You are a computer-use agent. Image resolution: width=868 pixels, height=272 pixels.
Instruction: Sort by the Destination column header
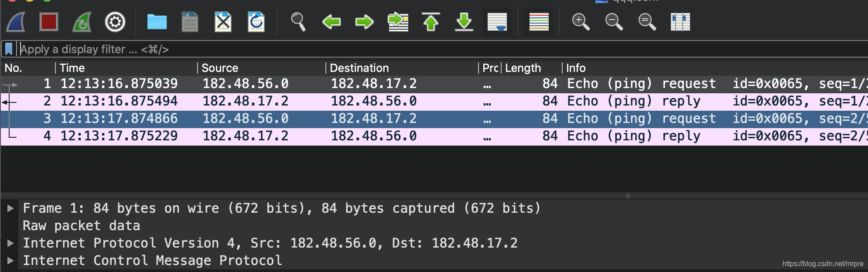[402, 68]
